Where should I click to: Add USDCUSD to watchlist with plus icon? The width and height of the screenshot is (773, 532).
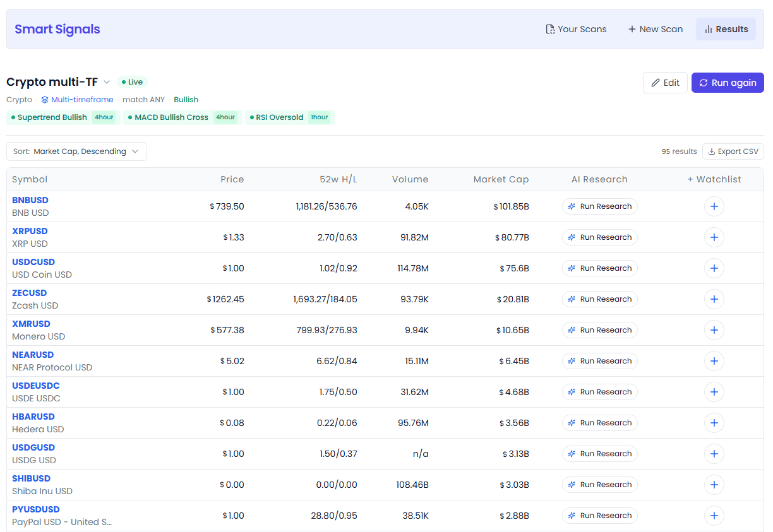click(714, 268)
